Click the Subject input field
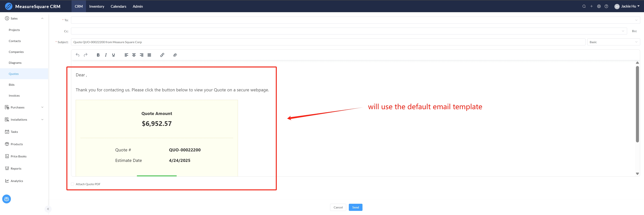The width and height of the screenshot is (644, 215). pos(328,42)
